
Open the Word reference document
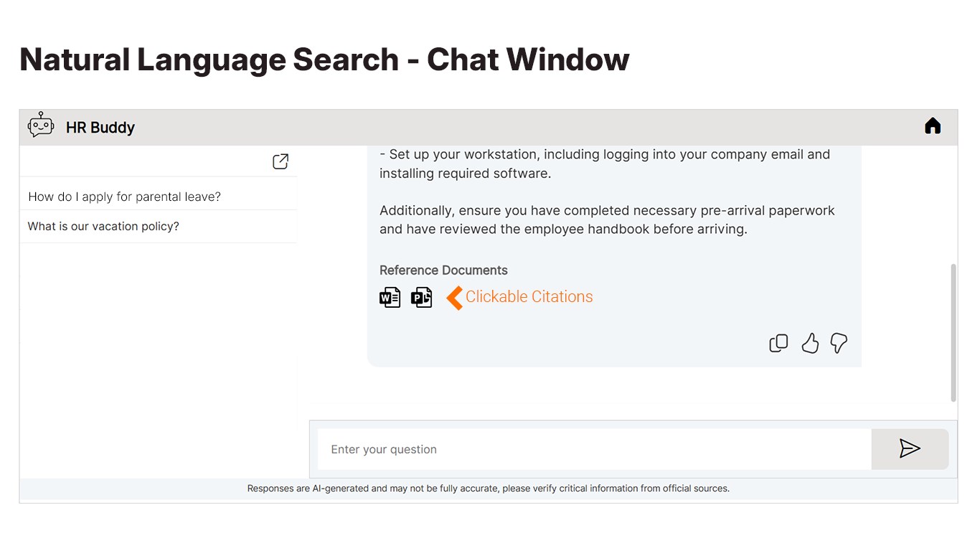(x=390, y=297)
